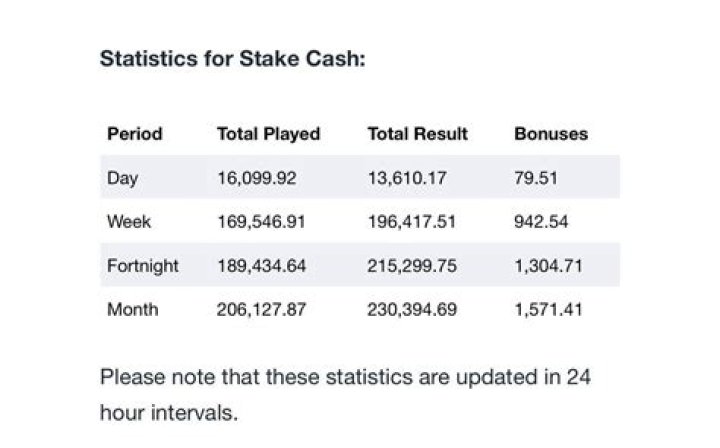Select the Bonuses column header

click(x=550, y=134)
